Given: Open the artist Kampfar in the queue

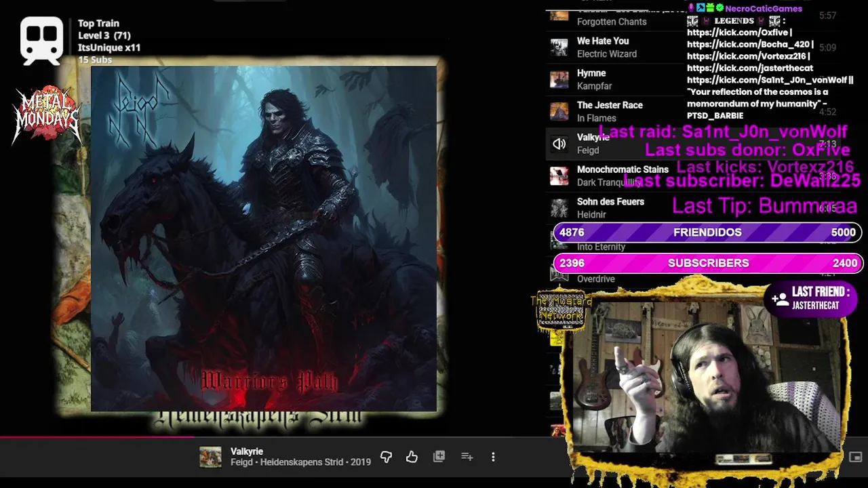Looking at the screenshot, I should point(594,86).
